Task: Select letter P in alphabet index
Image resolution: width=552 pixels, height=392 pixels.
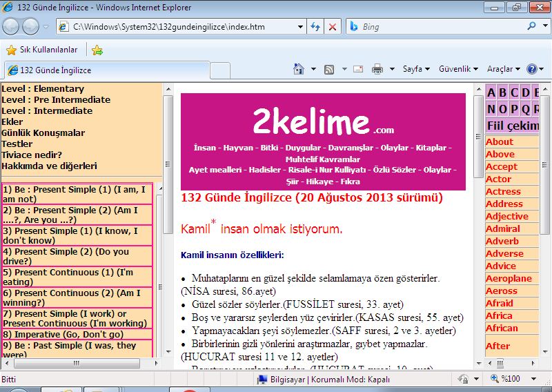Action: click(x=514, y=109)
